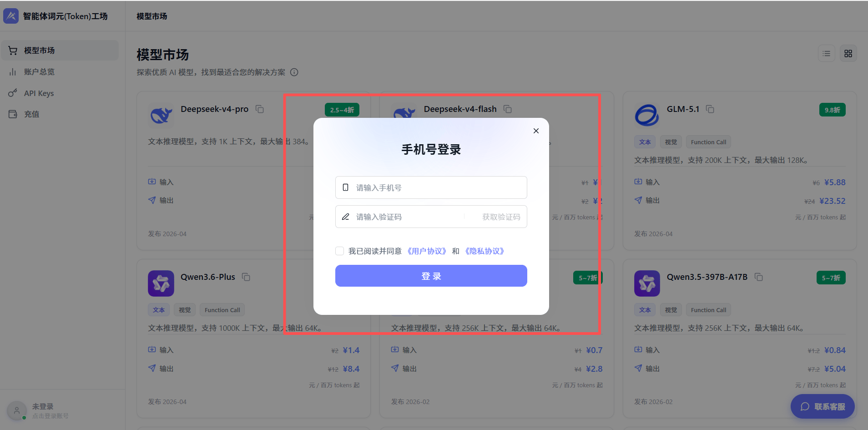Click the GLM-5.1 logo
Viewport: 868px width, 430px height.
(647, 116)
